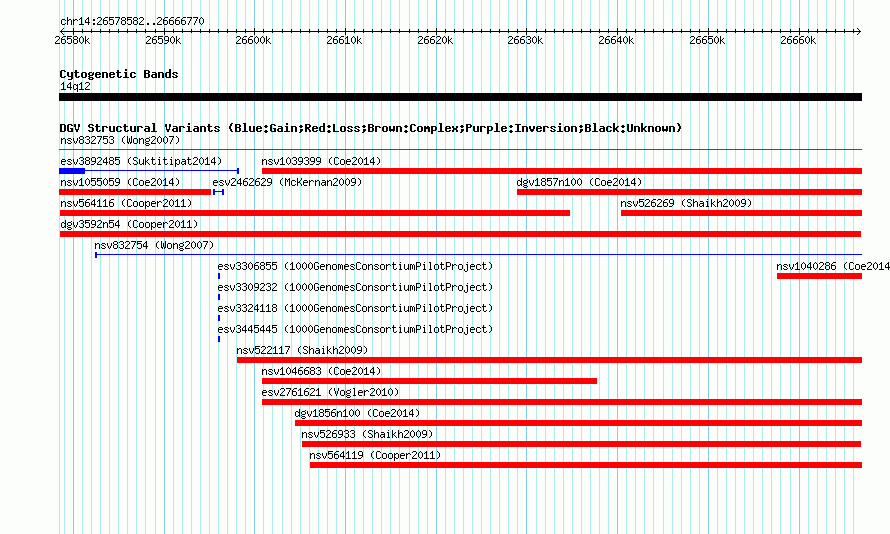Click the 26600k ruler tick label
The image size is (890, 534).
[x=253, y=40]
